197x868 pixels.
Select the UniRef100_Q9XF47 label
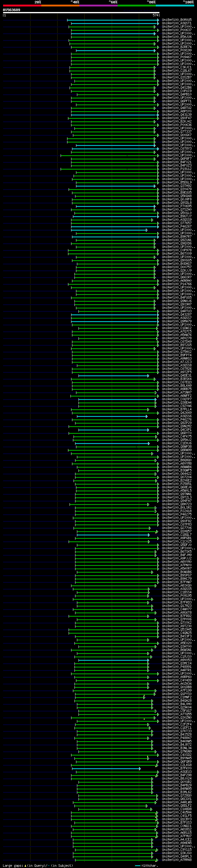(177, 118)
